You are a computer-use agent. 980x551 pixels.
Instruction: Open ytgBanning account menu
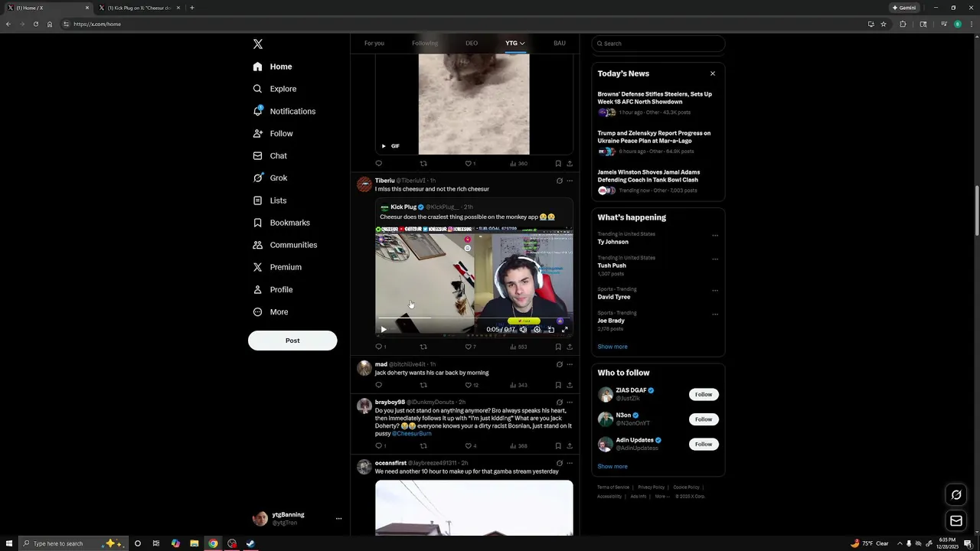(297, 518)
